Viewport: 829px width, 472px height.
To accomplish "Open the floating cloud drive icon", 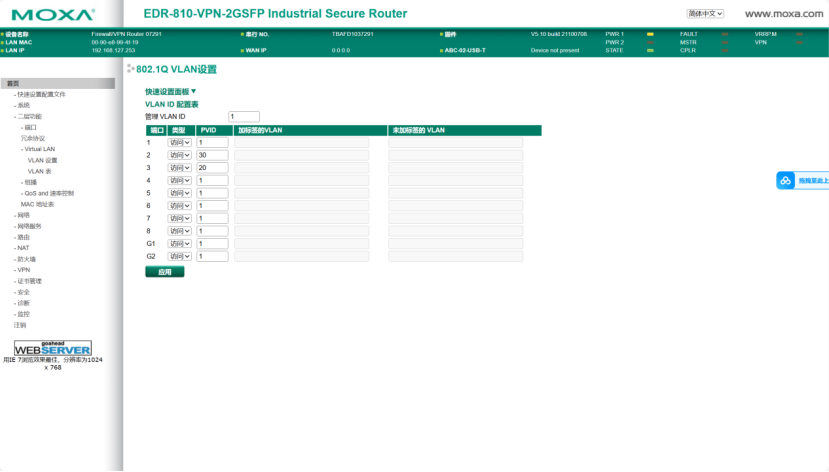I will pos(786,181).
